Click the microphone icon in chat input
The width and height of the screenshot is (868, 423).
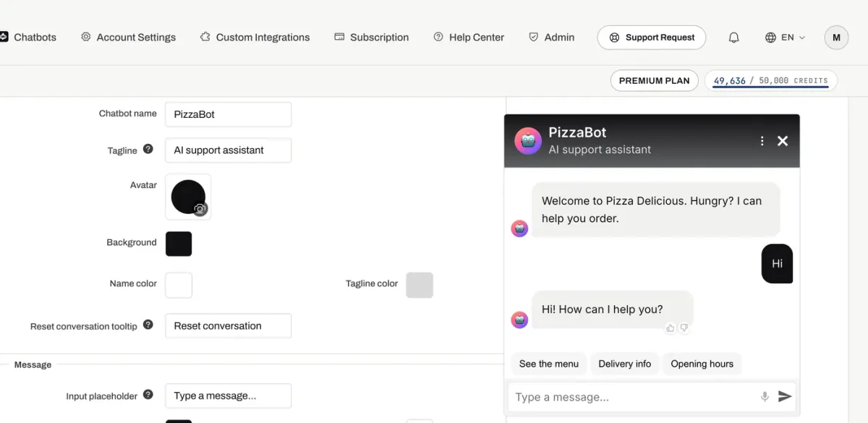[765, 396]
